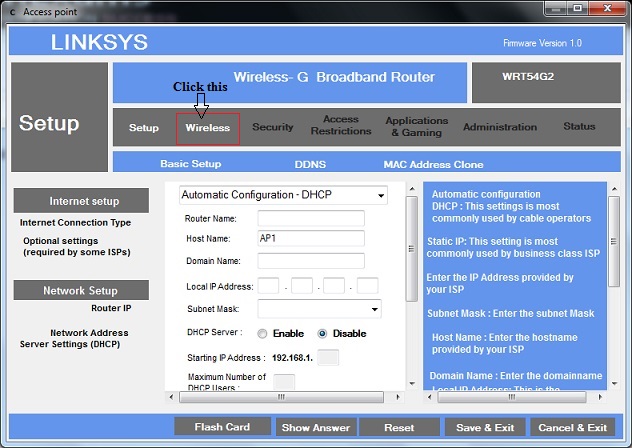
Task: Click form panel scroll right arrow
Action: tap(398, 397)
